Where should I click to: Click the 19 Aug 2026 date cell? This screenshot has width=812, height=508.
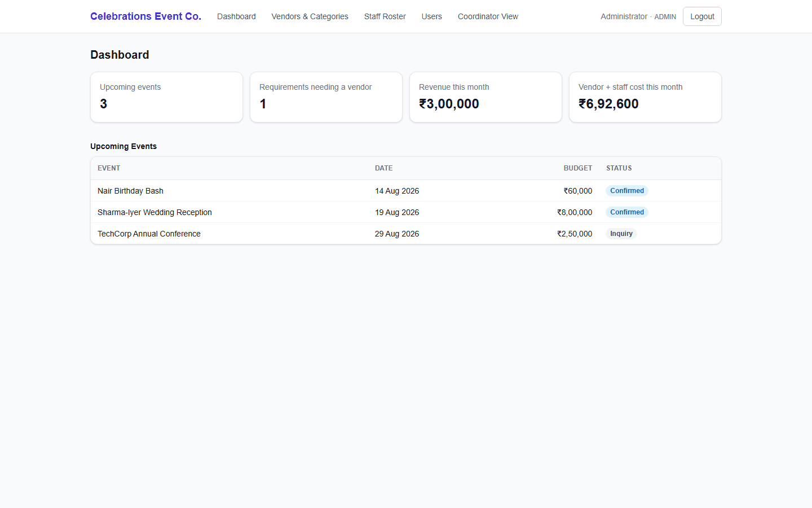coord(397,212)
